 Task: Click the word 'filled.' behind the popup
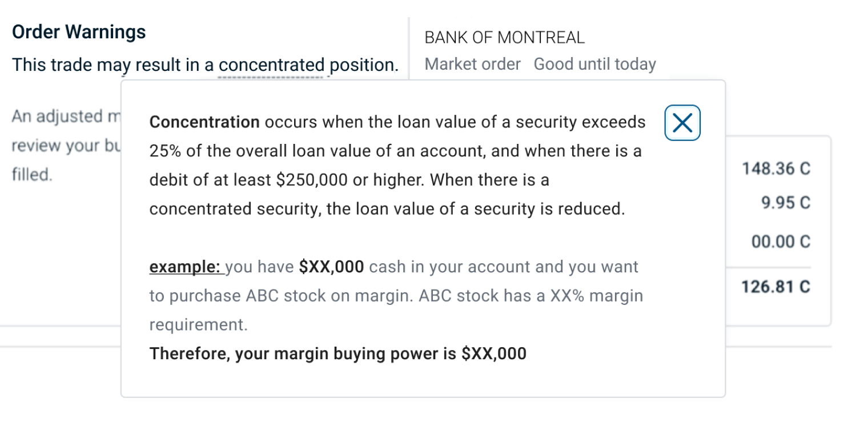point(32,175)
